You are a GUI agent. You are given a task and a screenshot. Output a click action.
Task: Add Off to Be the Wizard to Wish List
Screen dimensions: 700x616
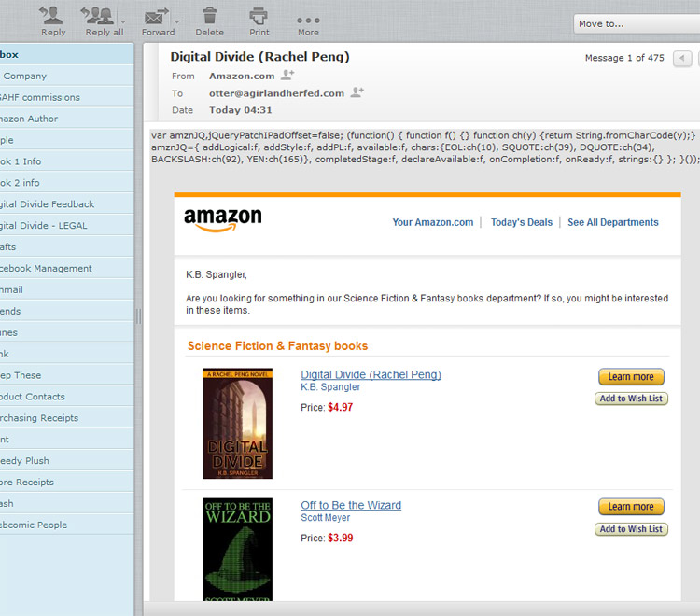click(x=631, y=529)
